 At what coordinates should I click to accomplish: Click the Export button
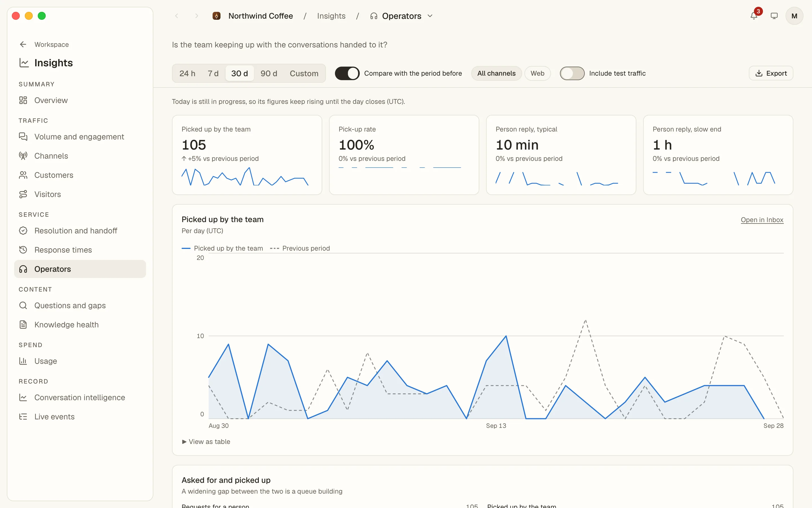click(x=771, y=73)
